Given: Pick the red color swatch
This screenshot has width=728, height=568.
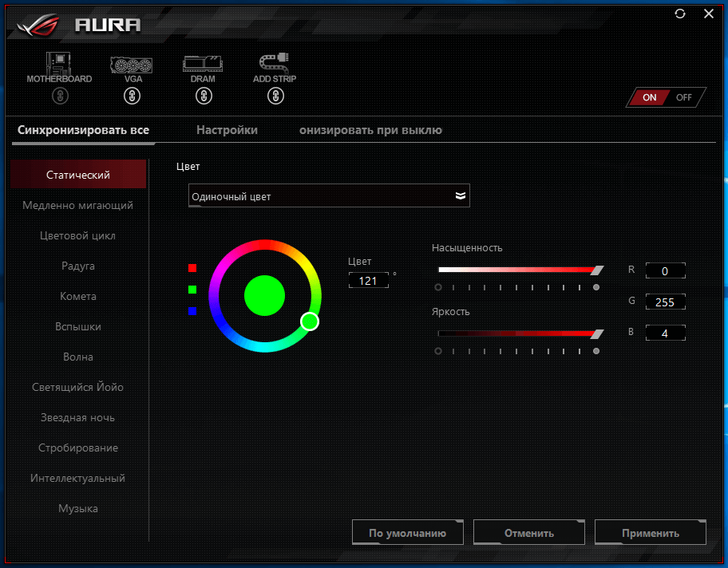Looking at the screenshot, I should coord(192,268).
